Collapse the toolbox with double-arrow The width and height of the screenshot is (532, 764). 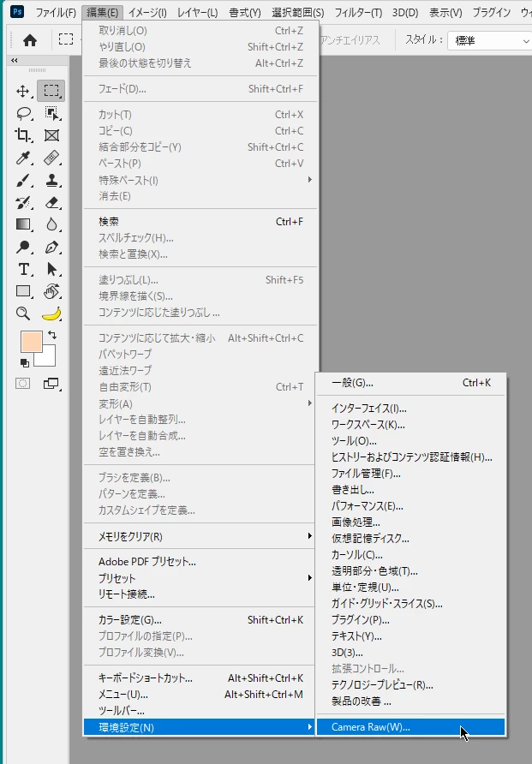tap(14, 61)
